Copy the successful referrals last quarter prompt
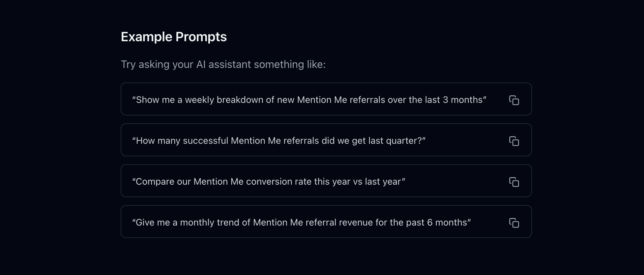644x275 pixels. (x=514, y=141)
